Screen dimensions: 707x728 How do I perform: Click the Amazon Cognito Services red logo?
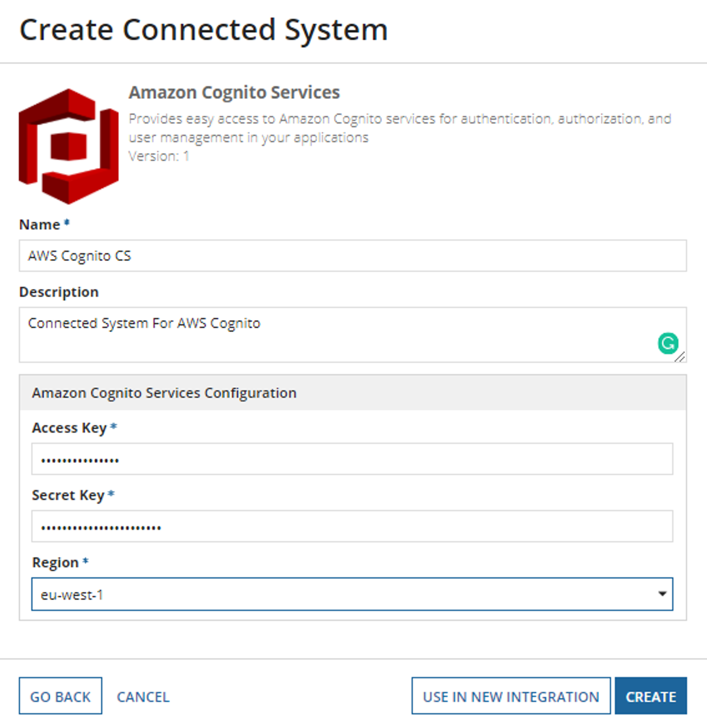69,146
